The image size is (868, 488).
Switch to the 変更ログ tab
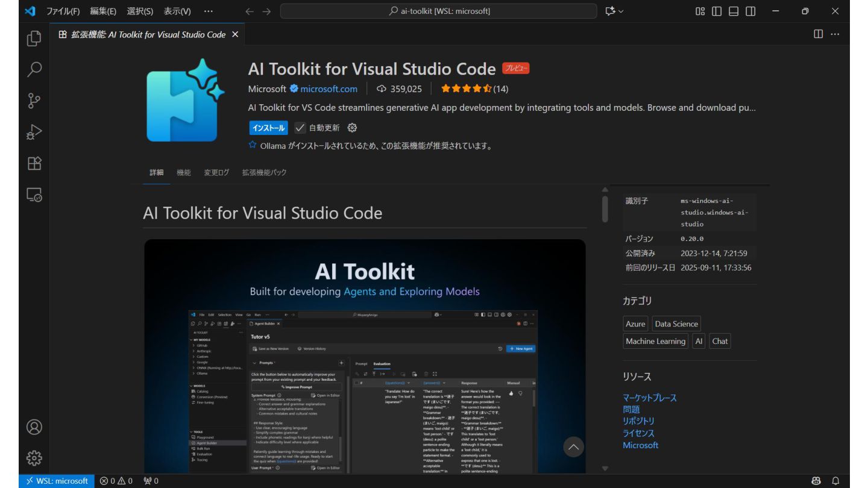216,172
